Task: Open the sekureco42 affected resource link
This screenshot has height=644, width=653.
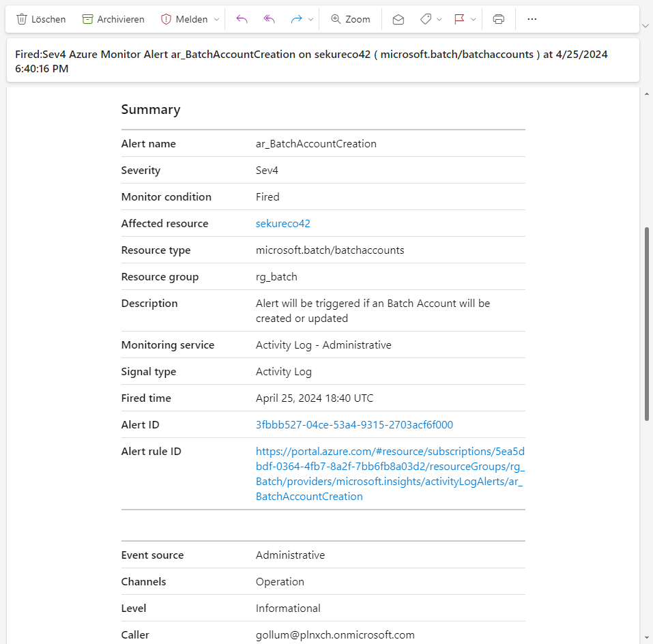Action: 282,224
